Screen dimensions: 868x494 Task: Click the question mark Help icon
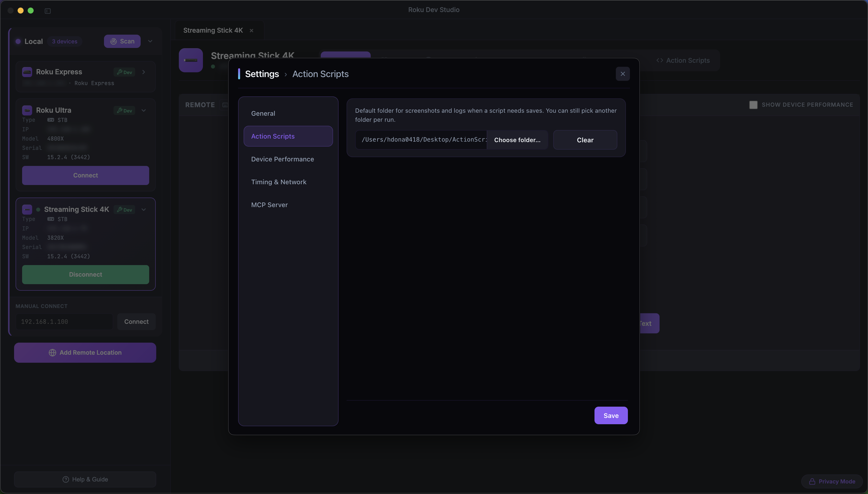coord(66,479)
